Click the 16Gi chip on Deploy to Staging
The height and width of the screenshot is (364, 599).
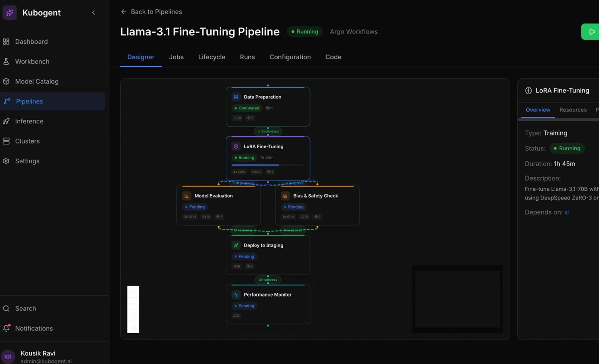[x=237, y=266]
